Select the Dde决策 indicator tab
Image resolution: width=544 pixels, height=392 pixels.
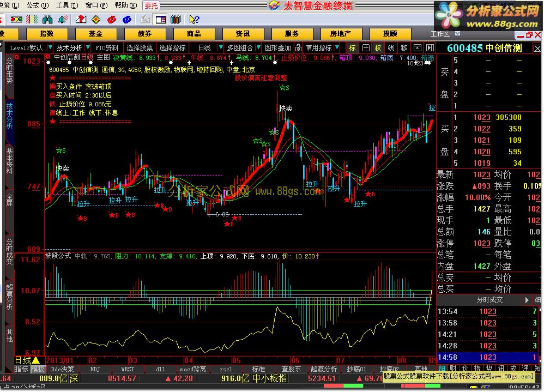click(x=62, y=369)
